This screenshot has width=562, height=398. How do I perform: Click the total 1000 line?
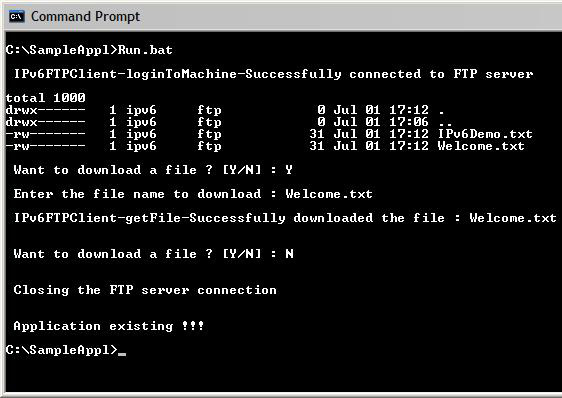46,98
